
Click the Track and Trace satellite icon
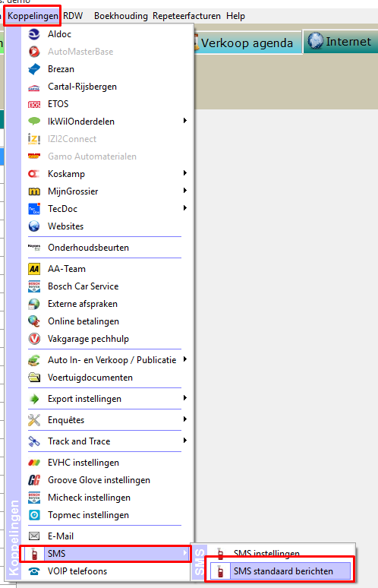[34, 441]
